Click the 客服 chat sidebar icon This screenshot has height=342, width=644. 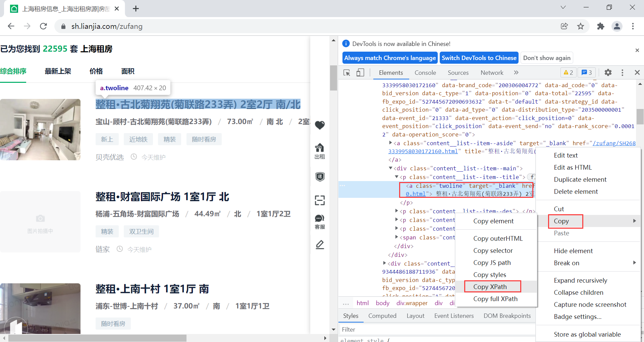pyautogui.click(x=320, y=222)
